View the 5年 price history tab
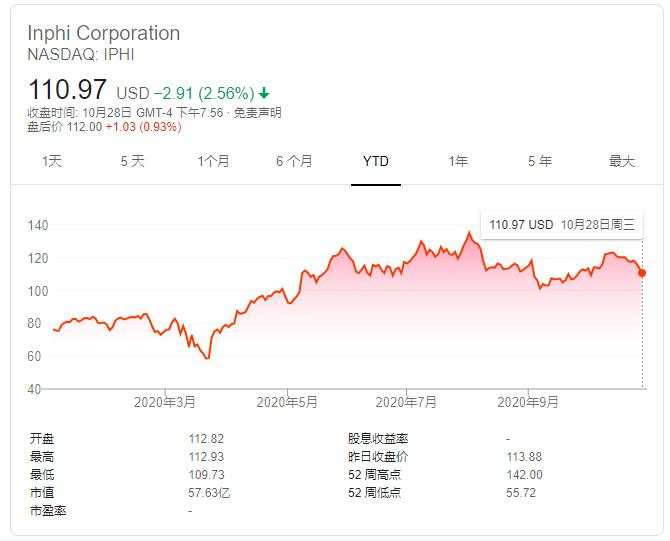670x541 pixels. coord(540,161)
